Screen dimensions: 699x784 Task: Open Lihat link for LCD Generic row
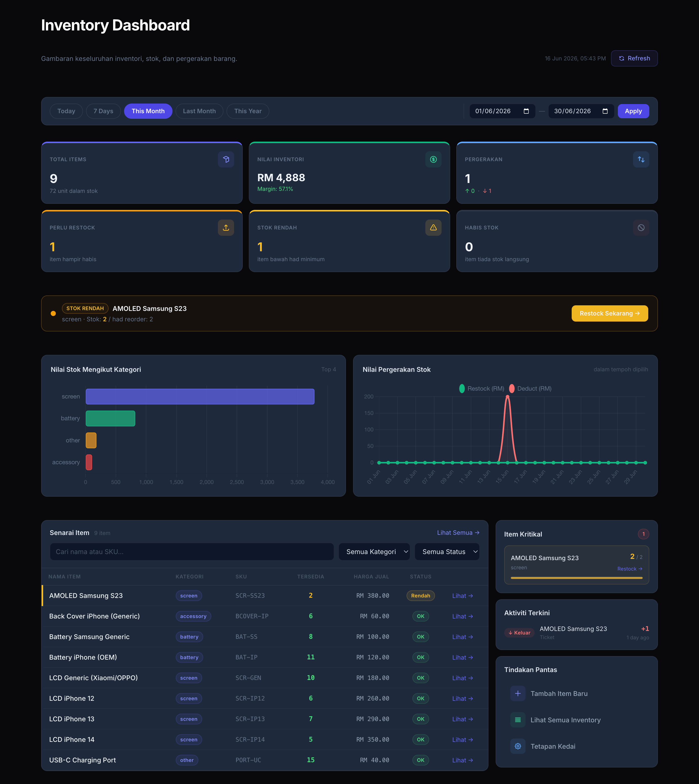462,678
